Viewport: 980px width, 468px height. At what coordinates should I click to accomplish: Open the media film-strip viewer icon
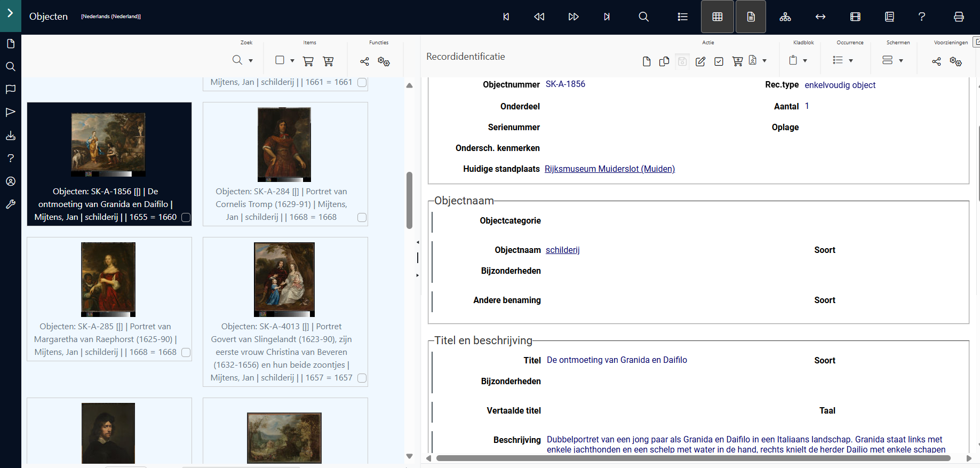(x=855, y=17)
